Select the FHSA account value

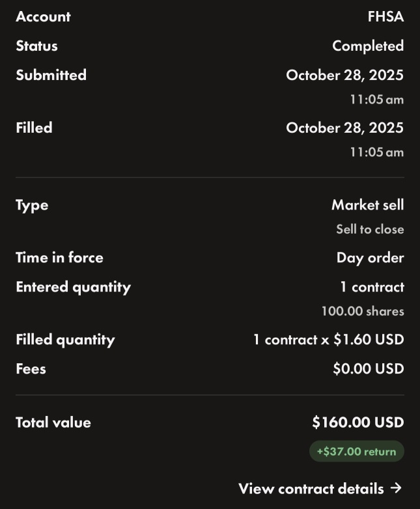tap(385, 16)
